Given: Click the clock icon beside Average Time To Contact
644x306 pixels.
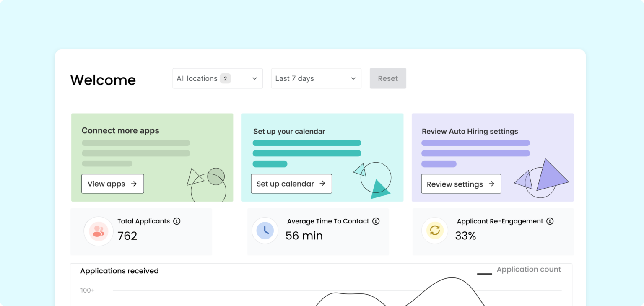Looking at the screenshot, I should coord(265,231).
